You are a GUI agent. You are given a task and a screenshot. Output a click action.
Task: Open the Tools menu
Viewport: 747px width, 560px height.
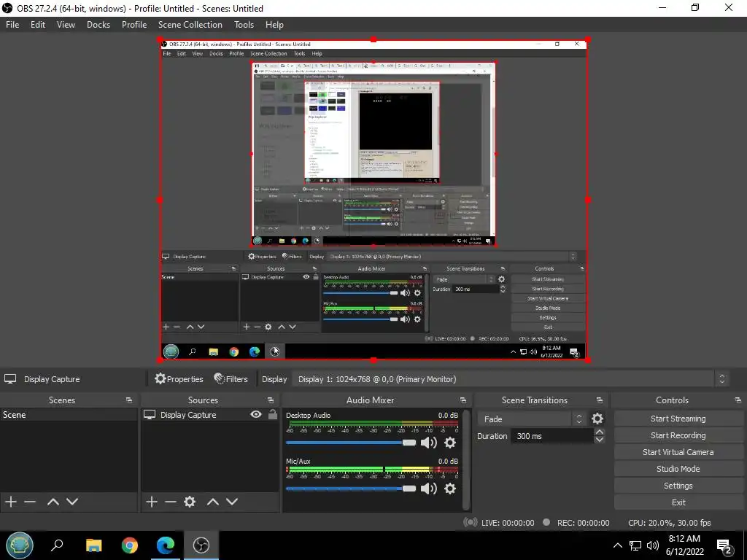point(244,24)
